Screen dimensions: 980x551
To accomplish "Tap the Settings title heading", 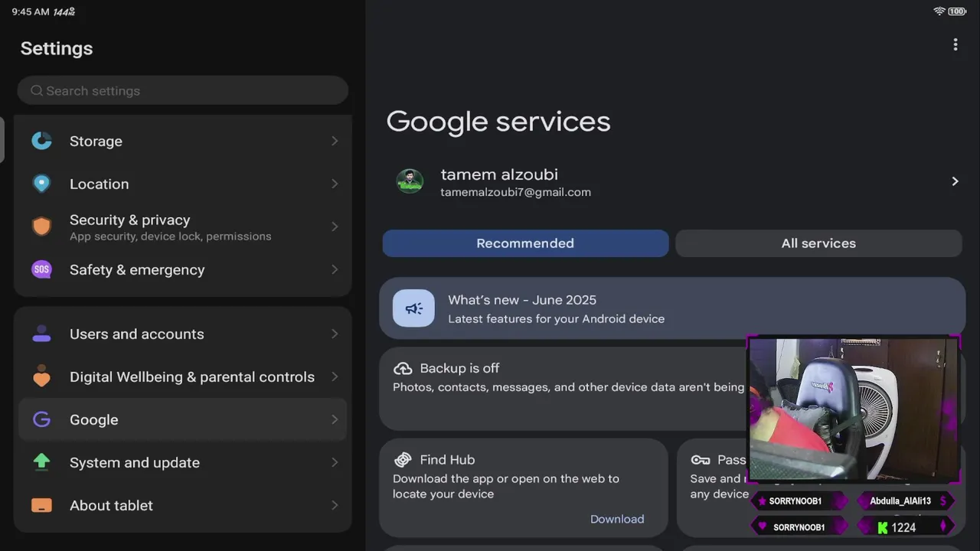I will pos(57,48).
